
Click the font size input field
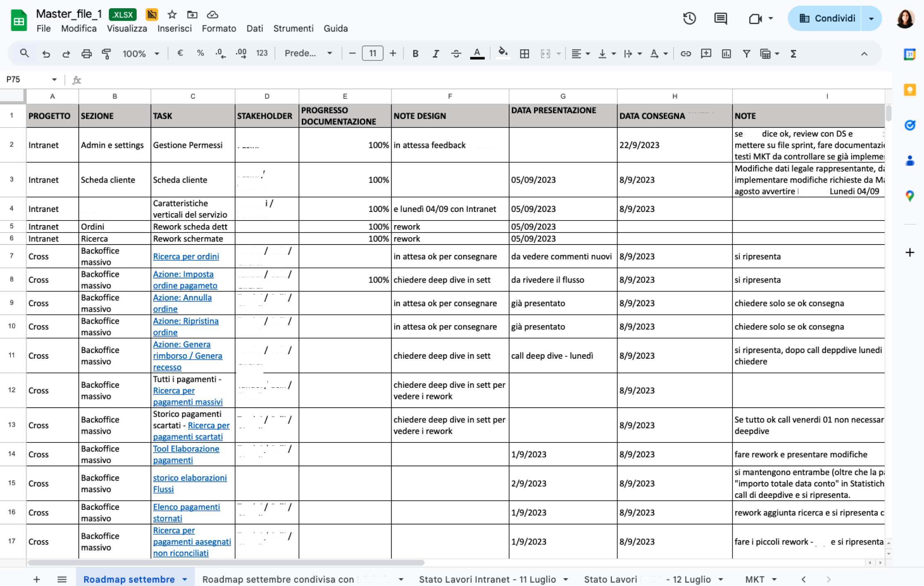pos(372,54)
